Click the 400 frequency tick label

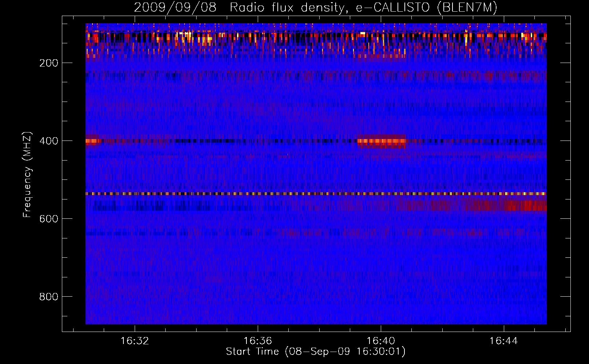[x=49, y=141]
